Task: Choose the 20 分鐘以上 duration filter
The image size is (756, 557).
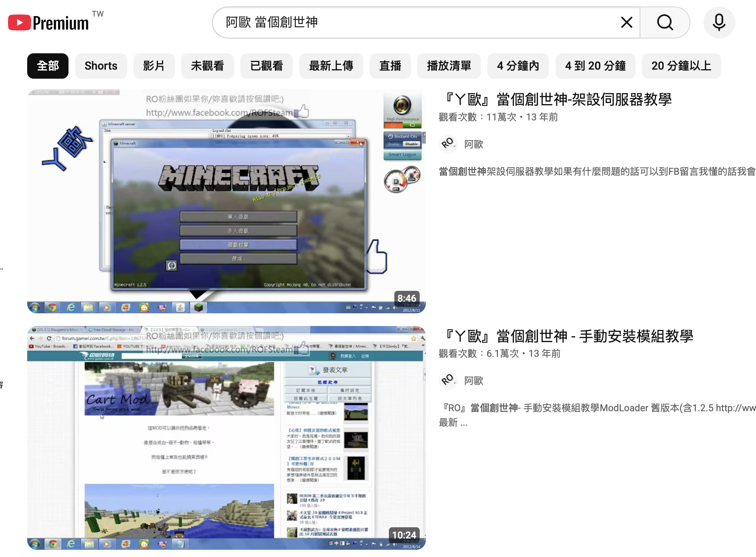Action: [681, 66]
